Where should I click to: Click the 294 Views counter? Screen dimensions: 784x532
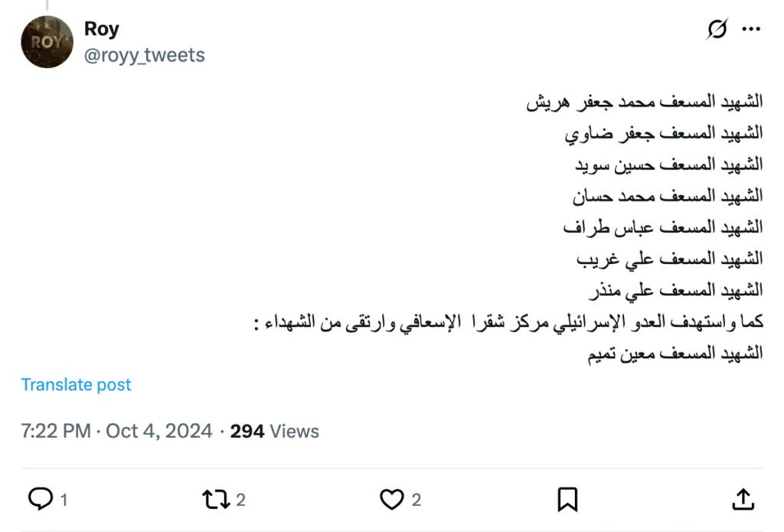click(x=274, y=431)
